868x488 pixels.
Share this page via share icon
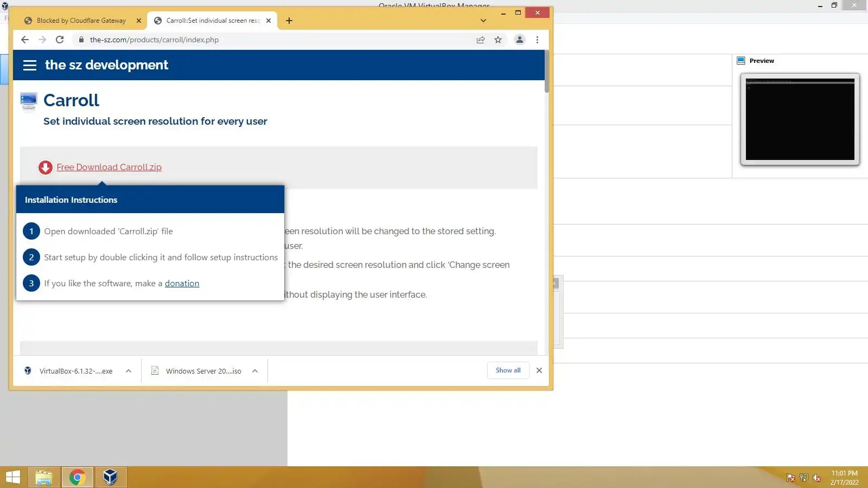point(481,40)
